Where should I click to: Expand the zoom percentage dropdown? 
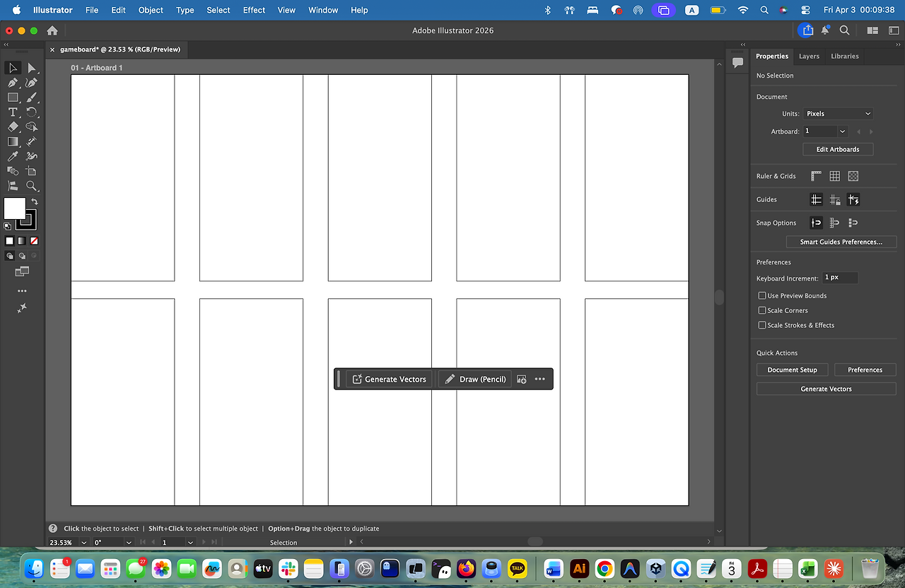tap(83, 542)
